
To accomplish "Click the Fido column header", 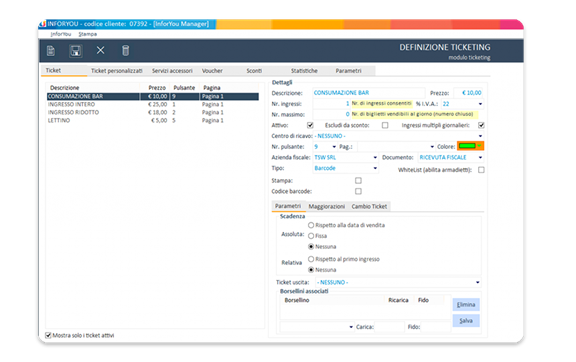I will tap(428, 300).
